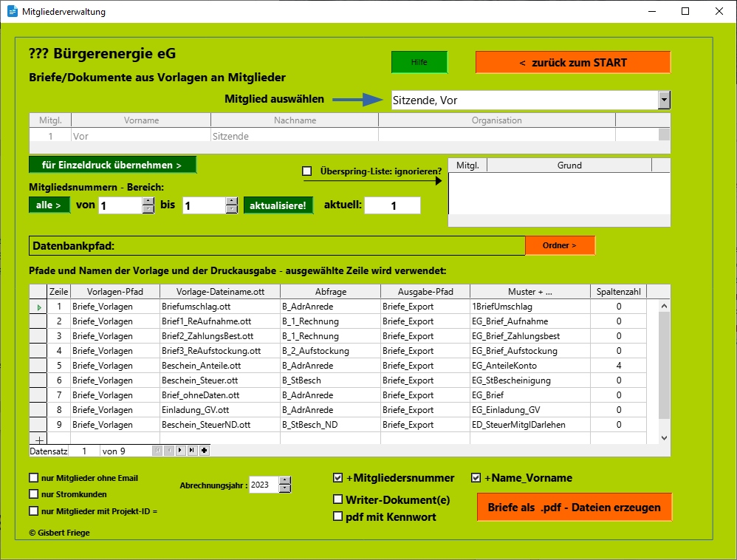Click the Mitgliederverwaltung app icon in the title bar

[13, 11]
